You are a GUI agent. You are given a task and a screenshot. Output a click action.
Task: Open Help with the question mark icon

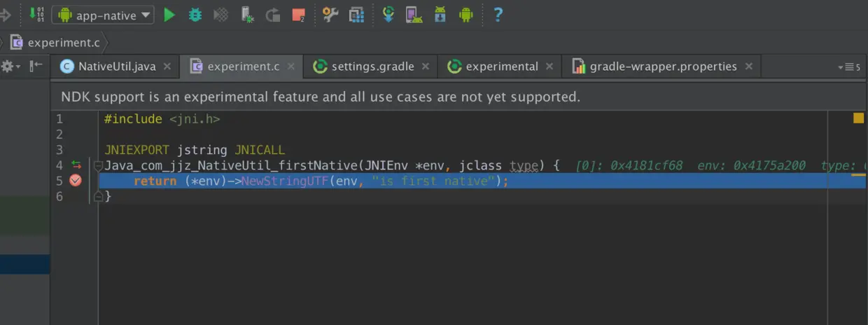pos(498,14)
